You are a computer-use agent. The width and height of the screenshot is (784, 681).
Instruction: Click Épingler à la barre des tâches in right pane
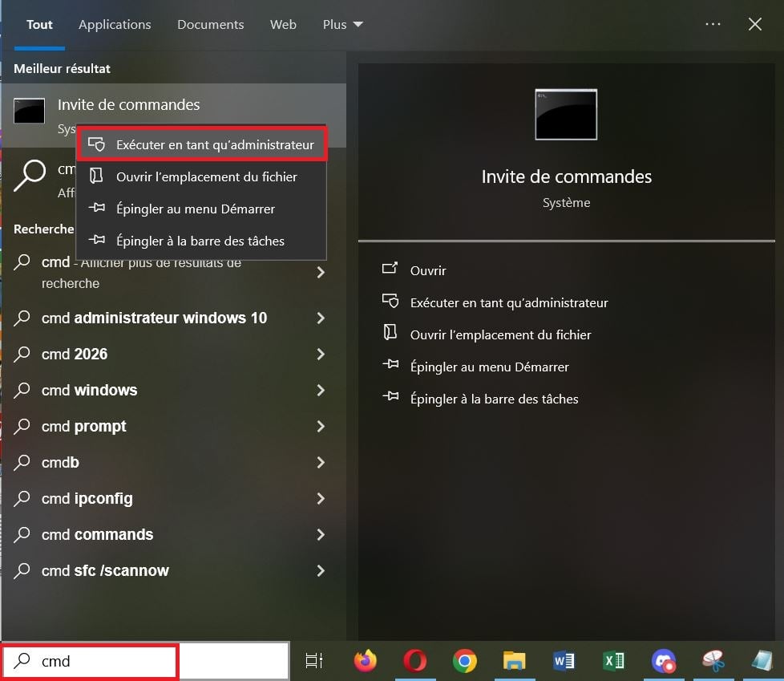494,399
